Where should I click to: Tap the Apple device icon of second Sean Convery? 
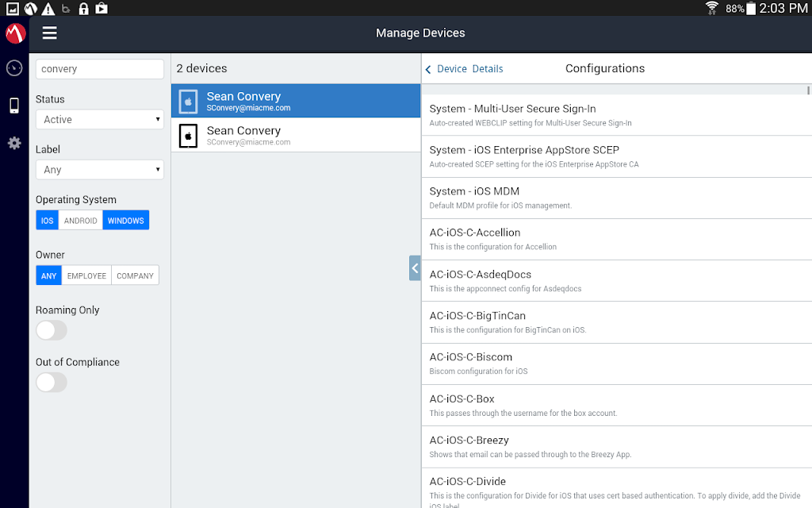pos(188,136)
